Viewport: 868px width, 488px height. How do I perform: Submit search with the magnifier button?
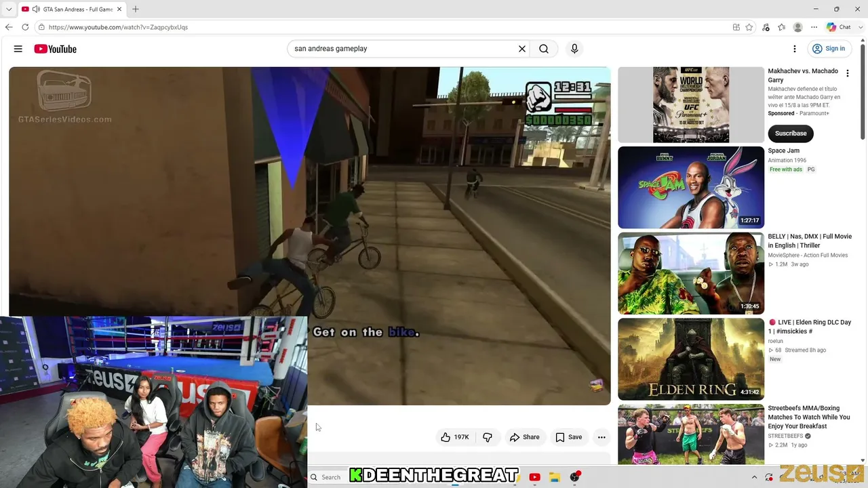click(544, 49)
